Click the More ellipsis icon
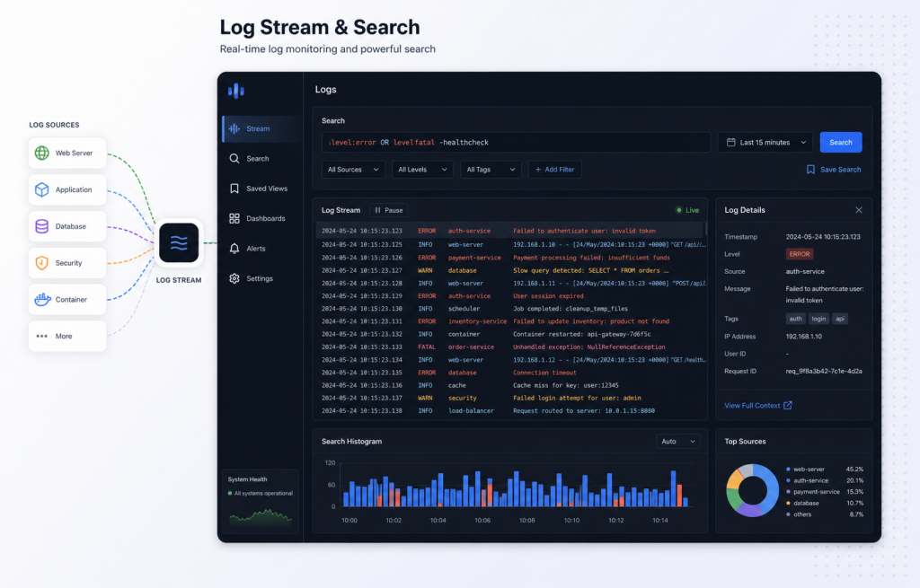The image size is (920, 588). pyautogui.click(x=41, y=336)
